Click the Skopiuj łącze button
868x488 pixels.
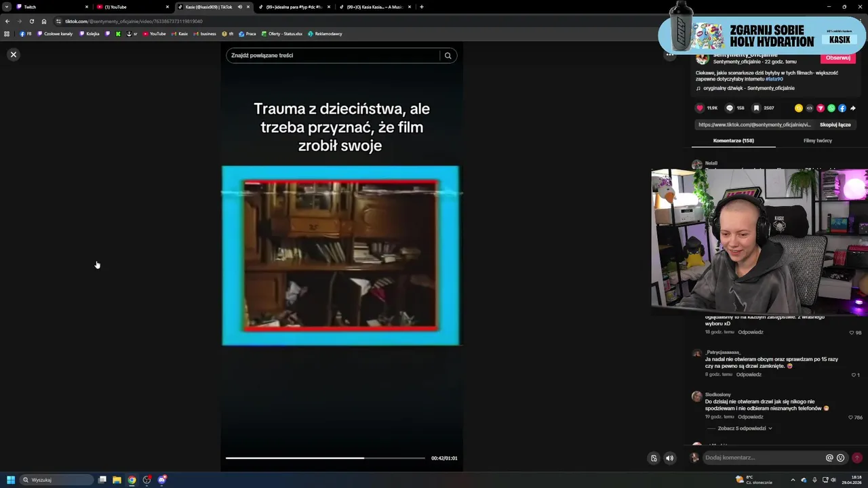point(835,125)
